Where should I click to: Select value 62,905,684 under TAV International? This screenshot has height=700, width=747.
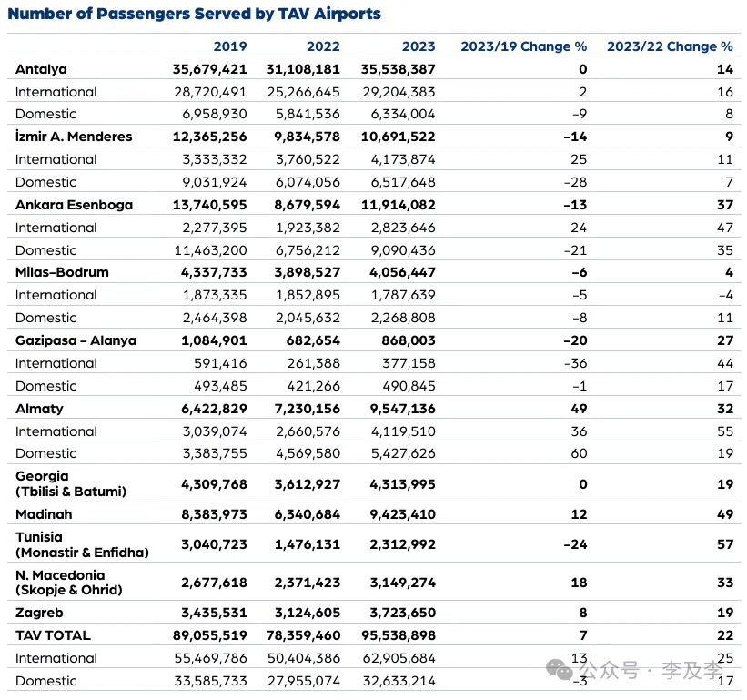[399, 658]
